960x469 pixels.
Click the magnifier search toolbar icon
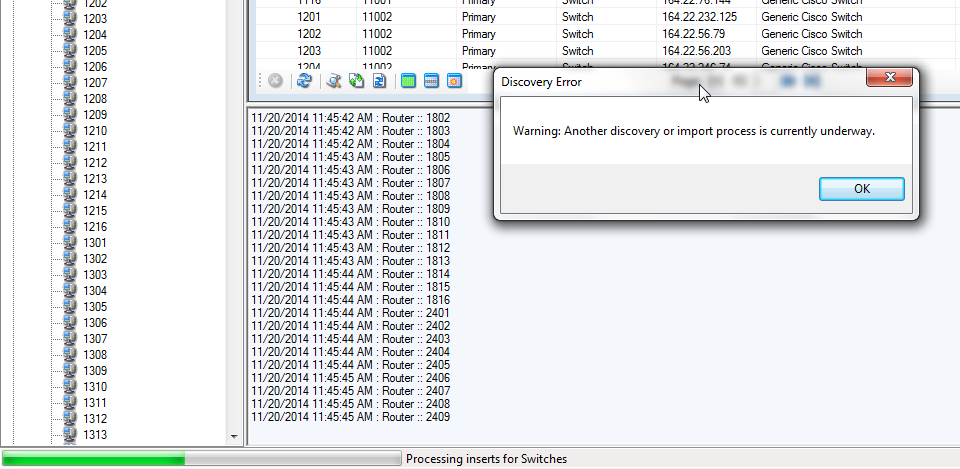pyautogui.click(x=334, y=81)
